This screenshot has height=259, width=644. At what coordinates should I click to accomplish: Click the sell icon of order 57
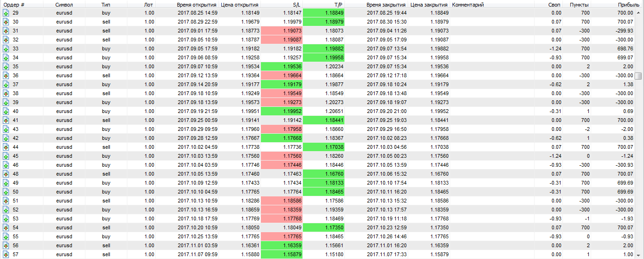[x=6, y=254]
